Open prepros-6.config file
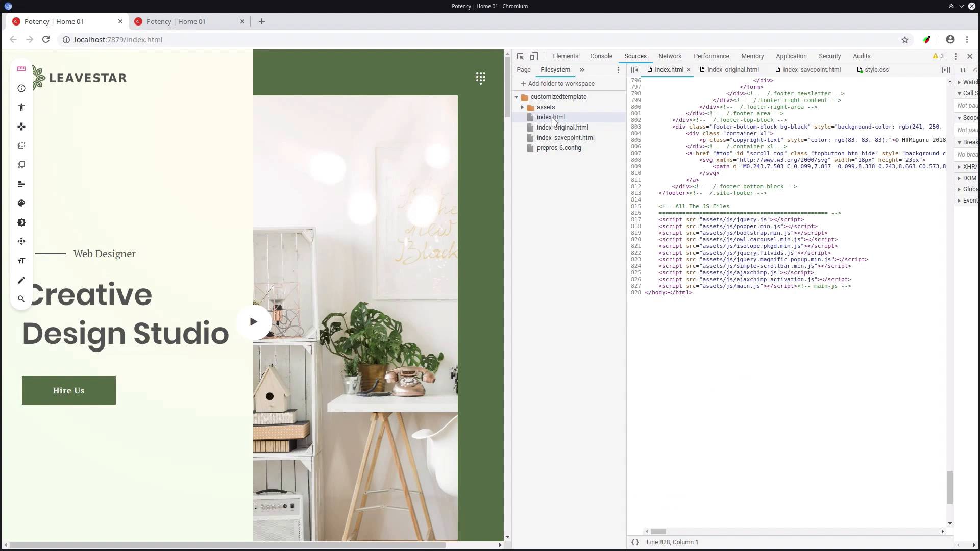980x551 pixels. (x=558, y=148)
